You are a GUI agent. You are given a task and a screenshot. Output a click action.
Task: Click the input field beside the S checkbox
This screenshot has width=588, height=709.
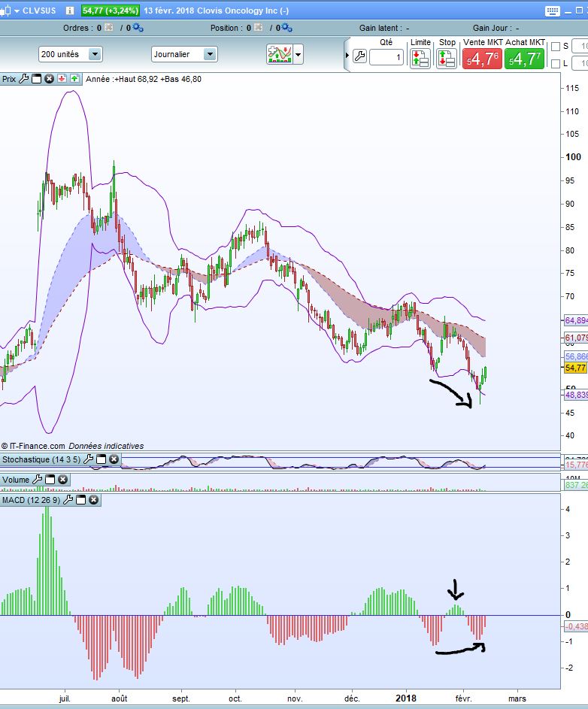(580, 46)
